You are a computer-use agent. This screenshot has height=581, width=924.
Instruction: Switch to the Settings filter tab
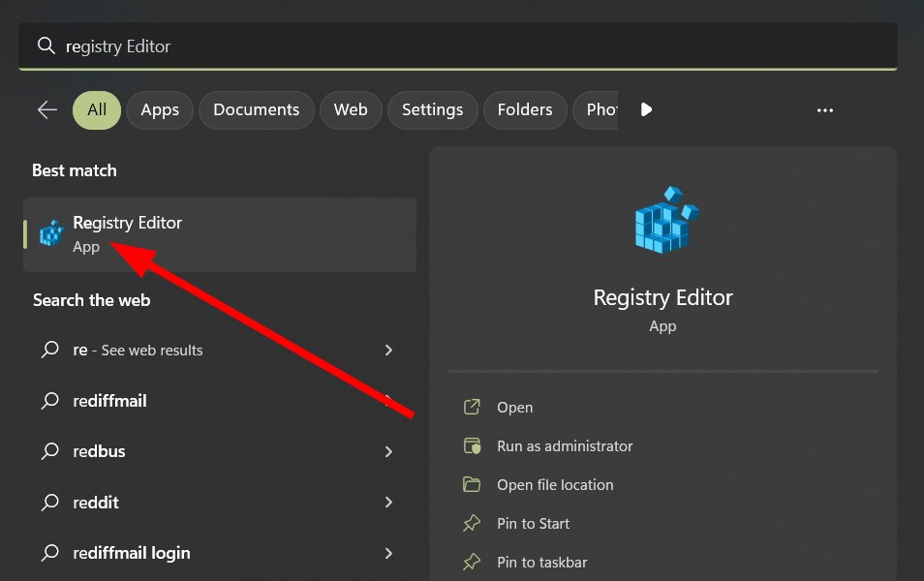pos(433,110)
